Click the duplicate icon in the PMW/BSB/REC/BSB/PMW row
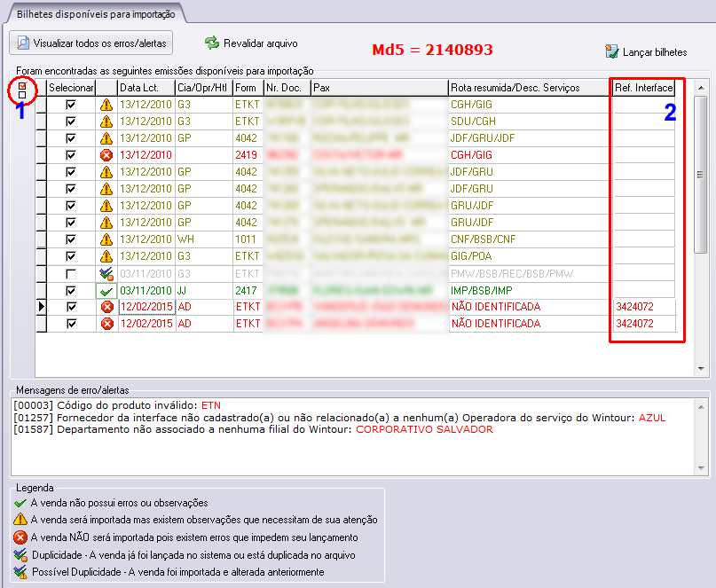The width and height of the screenshot is (716, 588). 106,273
